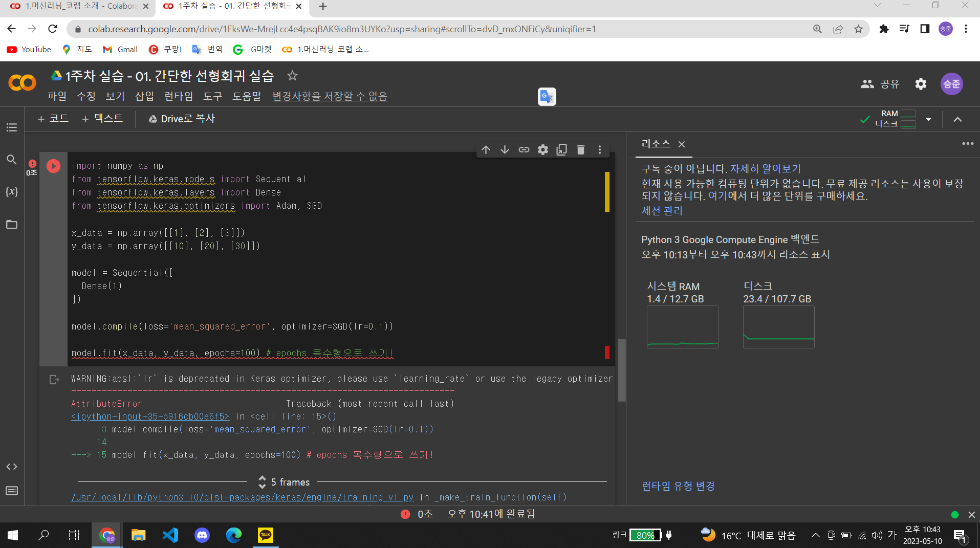Open new browser tab
This screenshot has width=980, height=548.
[x=323, y=6]
